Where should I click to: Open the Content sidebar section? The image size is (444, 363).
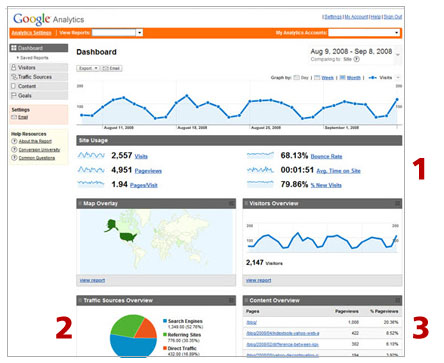(39, 86)
